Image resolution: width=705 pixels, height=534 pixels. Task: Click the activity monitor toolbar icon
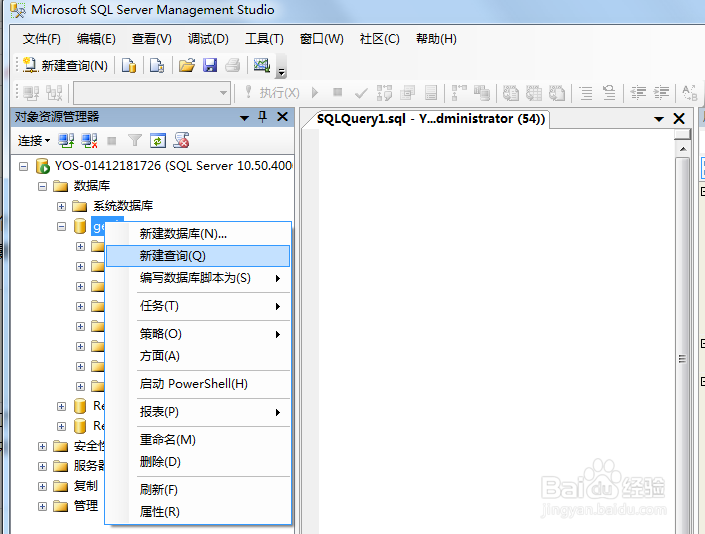[262, 66]
